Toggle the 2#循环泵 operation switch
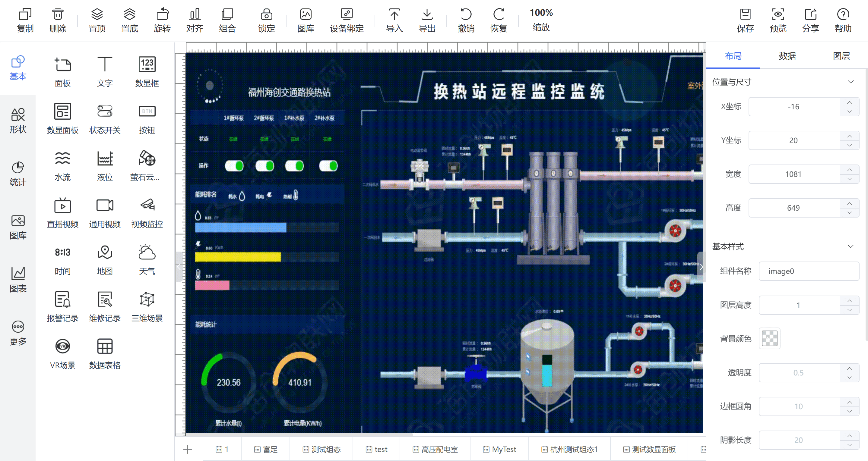Screen dimensions: 868x461 coord(265,166)
